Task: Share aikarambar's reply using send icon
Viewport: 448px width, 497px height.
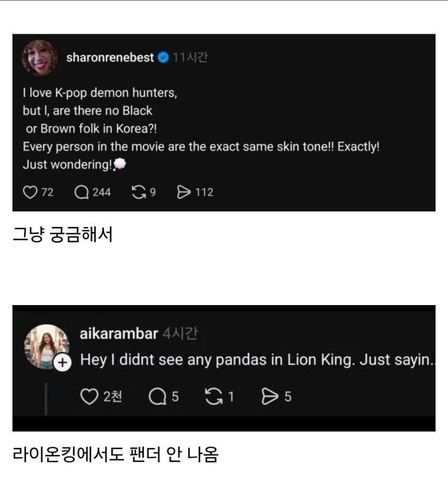Action: click(268, 396)
